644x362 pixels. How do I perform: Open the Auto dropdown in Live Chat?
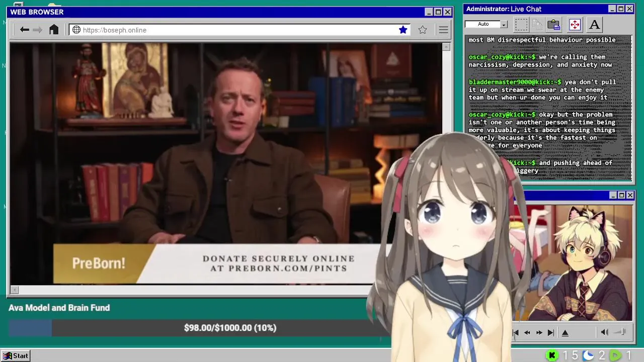pos(504,24)
